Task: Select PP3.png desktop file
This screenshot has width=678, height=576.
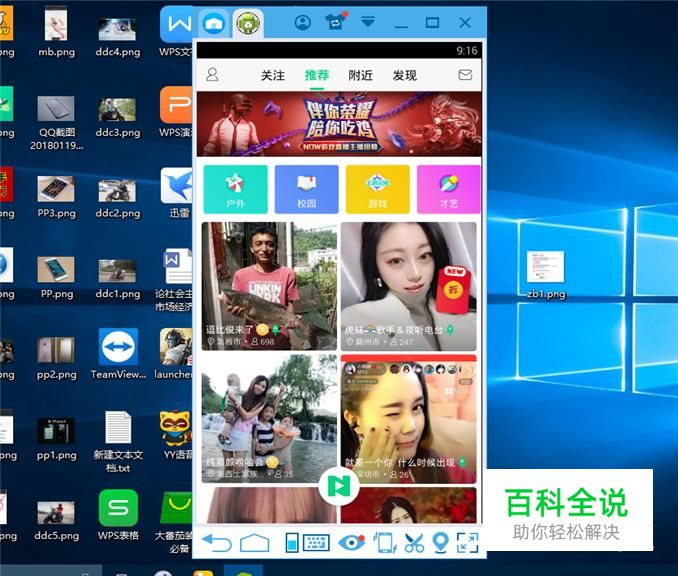Action: point(56,197)
